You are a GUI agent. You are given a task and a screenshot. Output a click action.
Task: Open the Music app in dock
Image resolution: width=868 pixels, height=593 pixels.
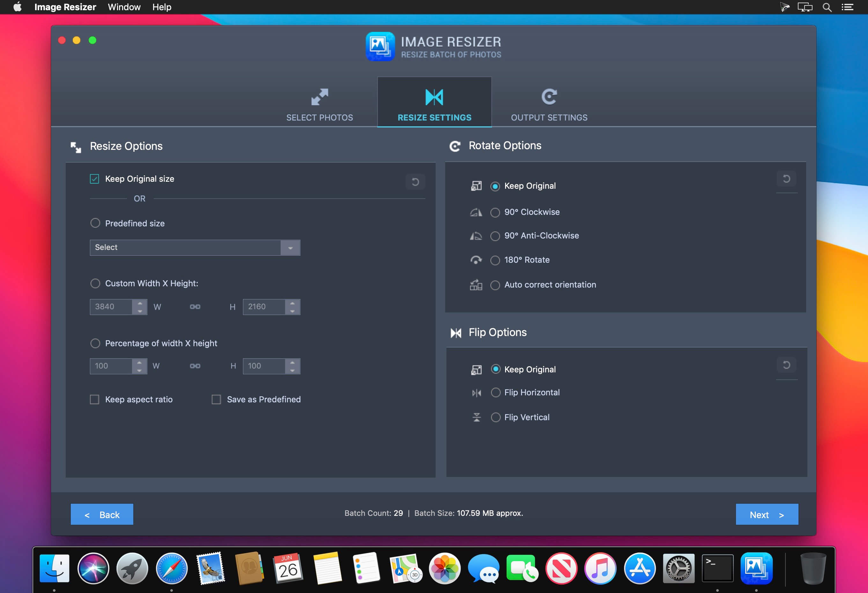(x=600, y=568)
